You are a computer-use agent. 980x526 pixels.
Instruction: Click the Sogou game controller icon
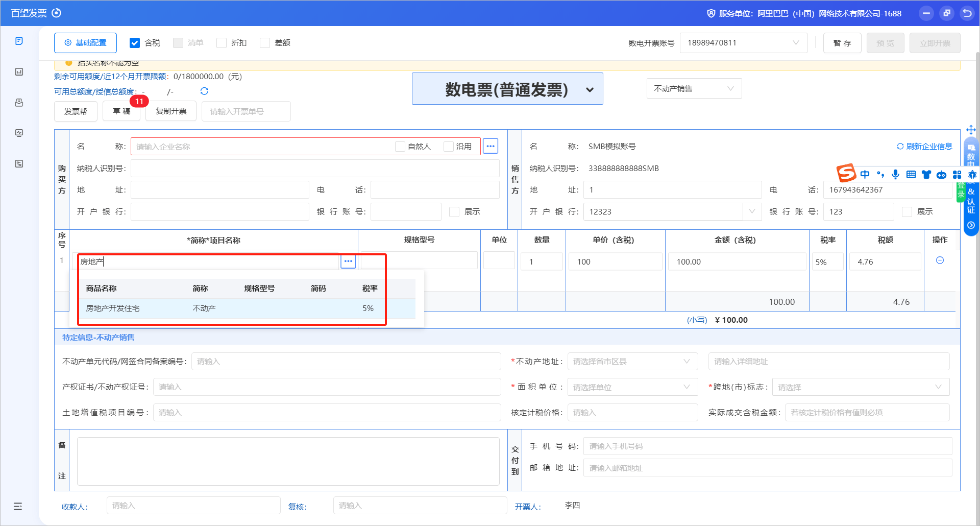point(942,174)
